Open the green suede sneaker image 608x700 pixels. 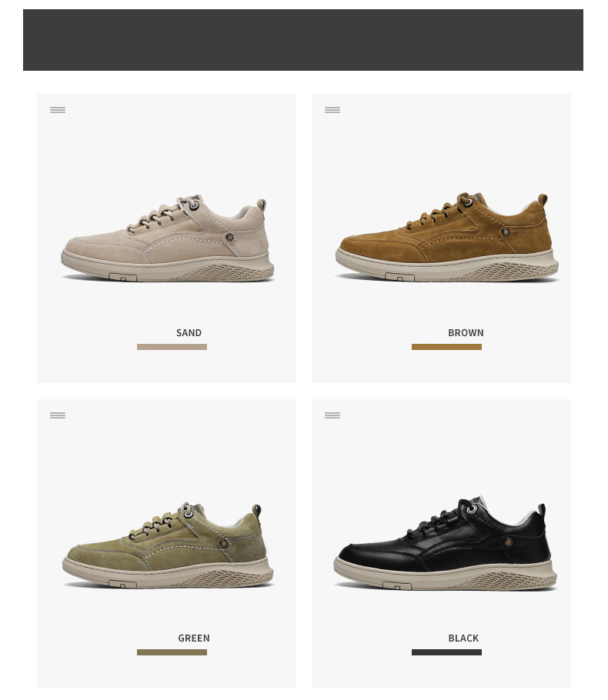pyautogui.click(x=168, y=545)
